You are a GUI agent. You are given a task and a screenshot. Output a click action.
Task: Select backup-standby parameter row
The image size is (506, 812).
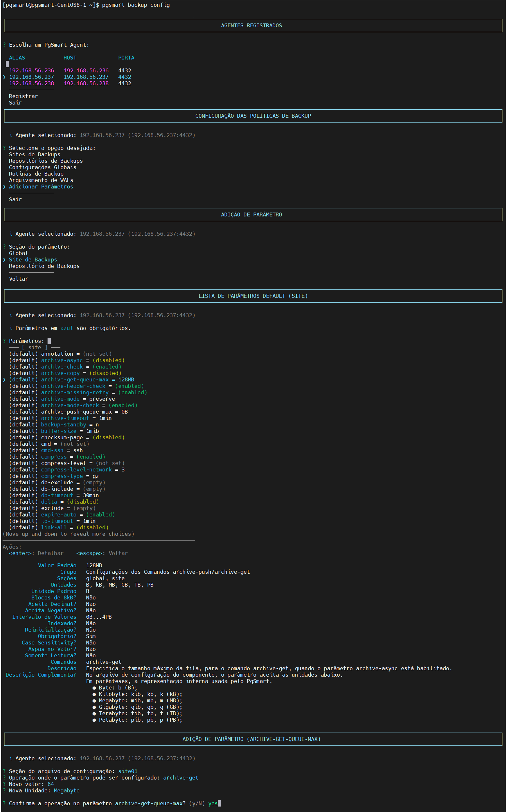pyautogui.click(x=54, y=424)
